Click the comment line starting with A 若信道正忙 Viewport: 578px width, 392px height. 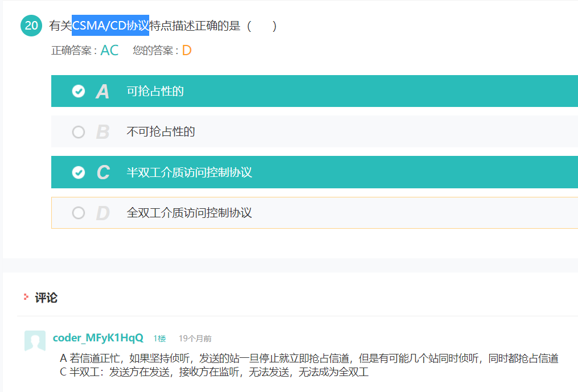(309, 358)
